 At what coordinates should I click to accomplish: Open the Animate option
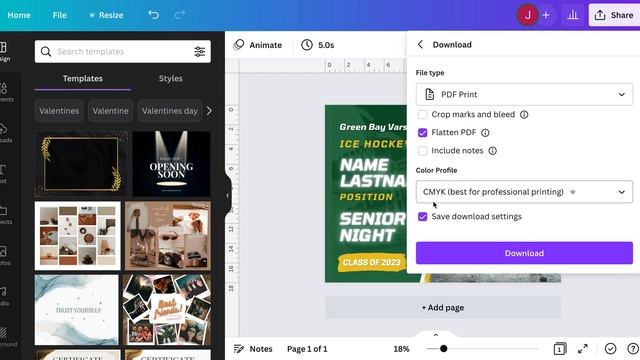click(258, 45)
